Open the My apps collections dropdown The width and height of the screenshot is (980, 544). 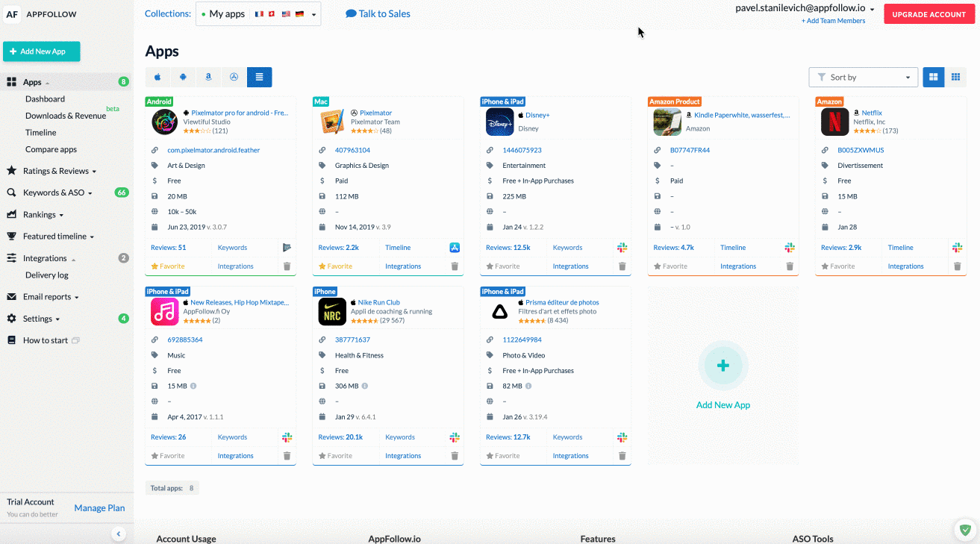tap(258, 14)
